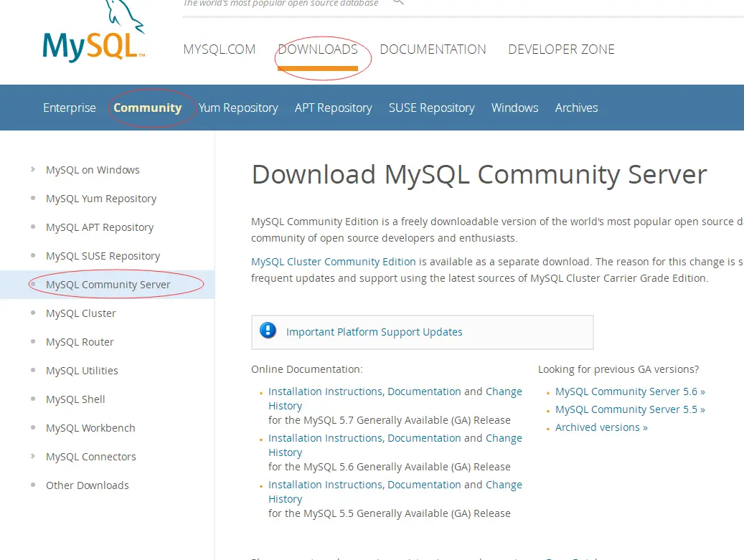744x560 pixels.
Task: Open Change History link for 5.5 release
Action: click(504, 485)
